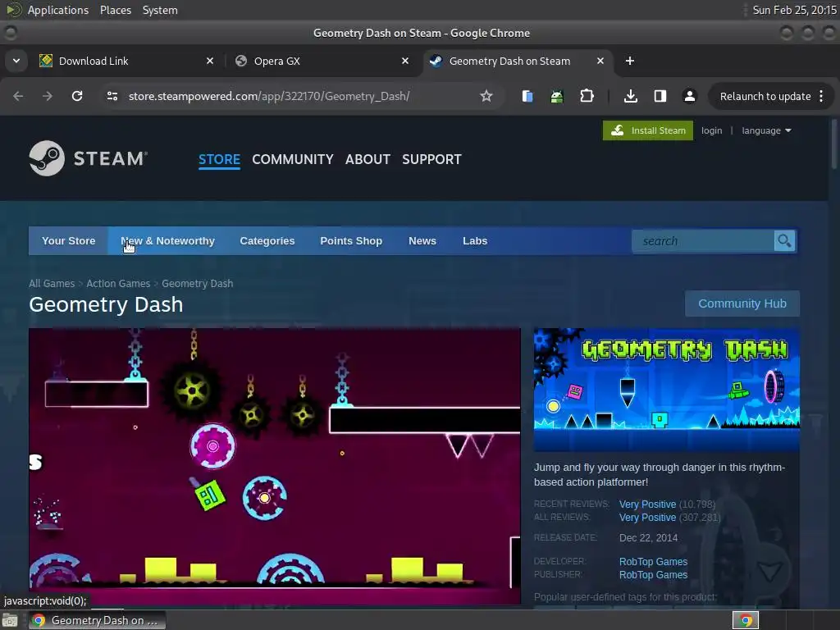The height and width of the screenshot is (630, 840).
Task: Close the Opera GX tab
Action: (405, 61)
